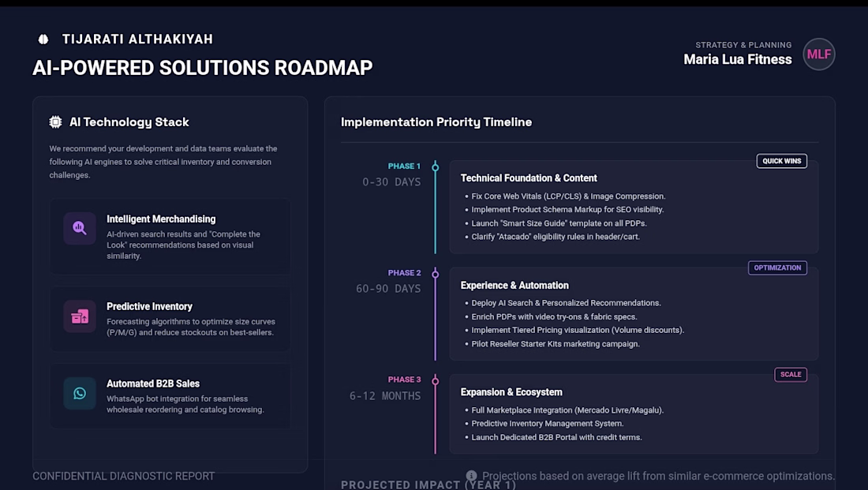Click the AI Technology Stack chip icon

coord(56,122)
